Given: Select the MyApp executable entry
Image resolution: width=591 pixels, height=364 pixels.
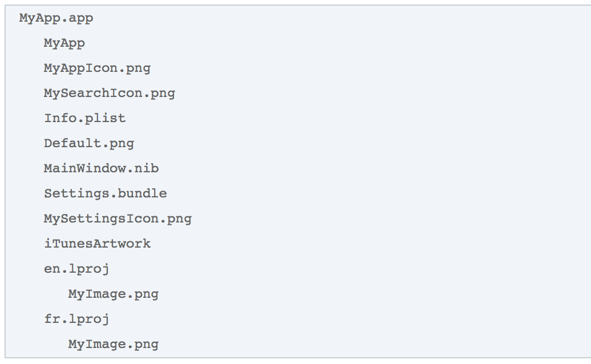Looking at the screenshot, I should pos(64,43).
